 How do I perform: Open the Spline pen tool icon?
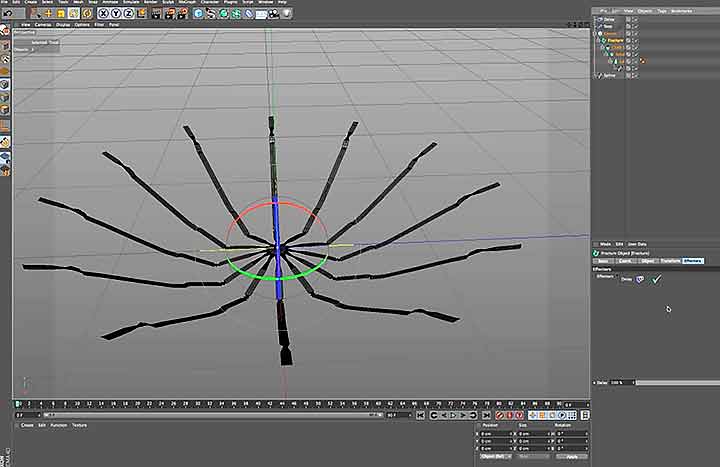click(x=211, y=13)
